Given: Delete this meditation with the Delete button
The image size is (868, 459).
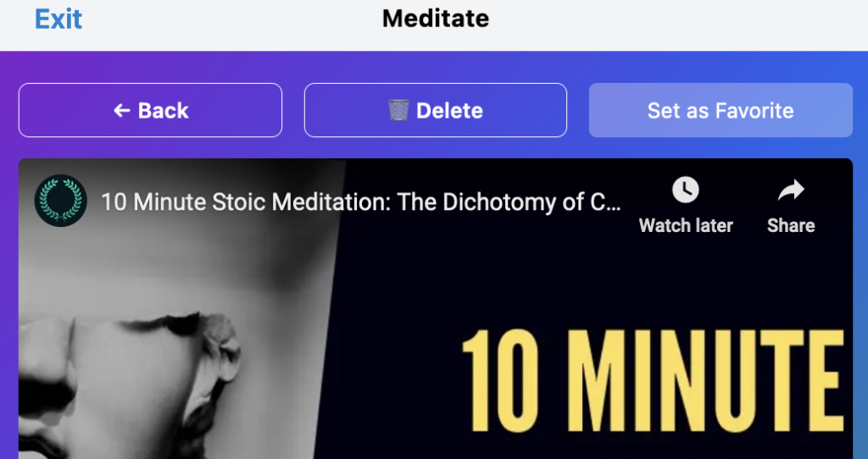Looking at the screenshot, I should click(x=436, y=110).
